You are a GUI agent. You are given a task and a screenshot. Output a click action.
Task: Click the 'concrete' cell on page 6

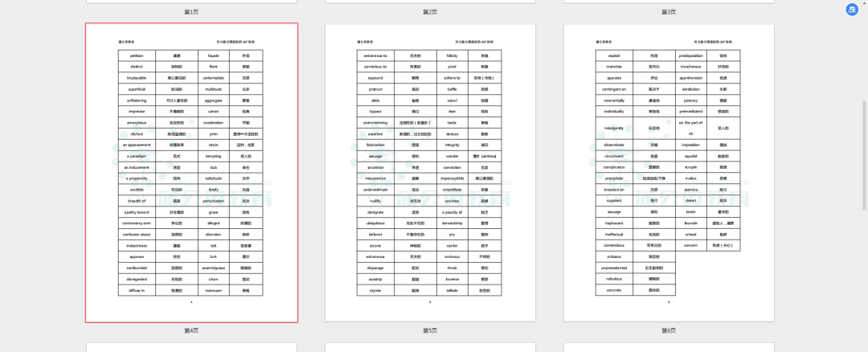[613, 290]
